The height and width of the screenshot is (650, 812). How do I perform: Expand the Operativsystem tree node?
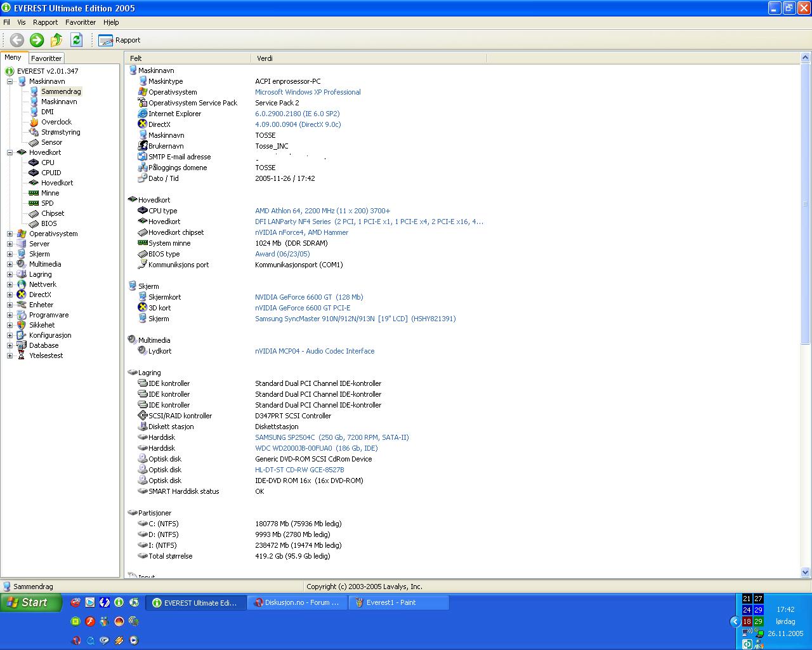(10, 234)
